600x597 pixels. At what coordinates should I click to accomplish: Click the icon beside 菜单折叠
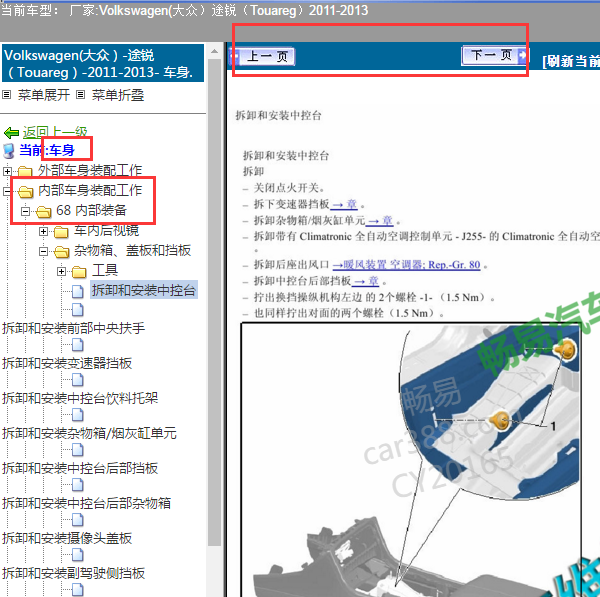[80, 94]
